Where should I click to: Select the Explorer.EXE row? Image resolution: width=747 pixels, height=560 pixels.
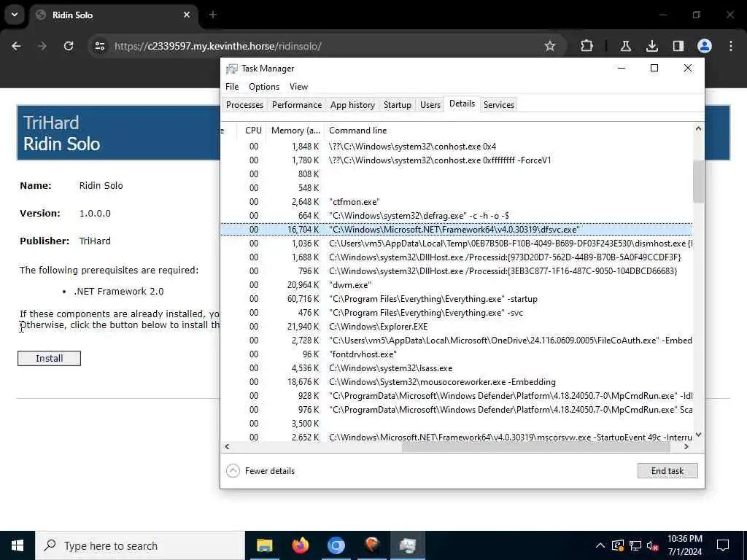(x=457, y=327)
